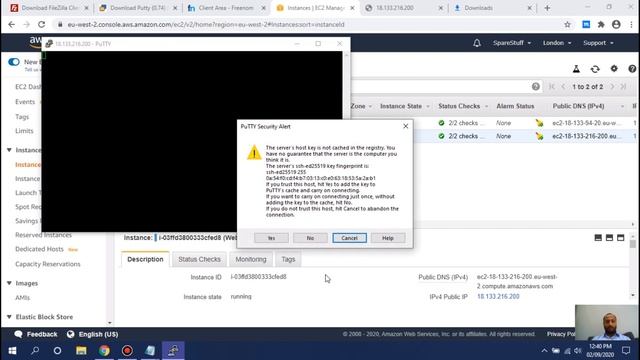This screenshot has width=640, height=360.
Task: Open Capacity Reservations in sidebar
Action: [48, 264]
